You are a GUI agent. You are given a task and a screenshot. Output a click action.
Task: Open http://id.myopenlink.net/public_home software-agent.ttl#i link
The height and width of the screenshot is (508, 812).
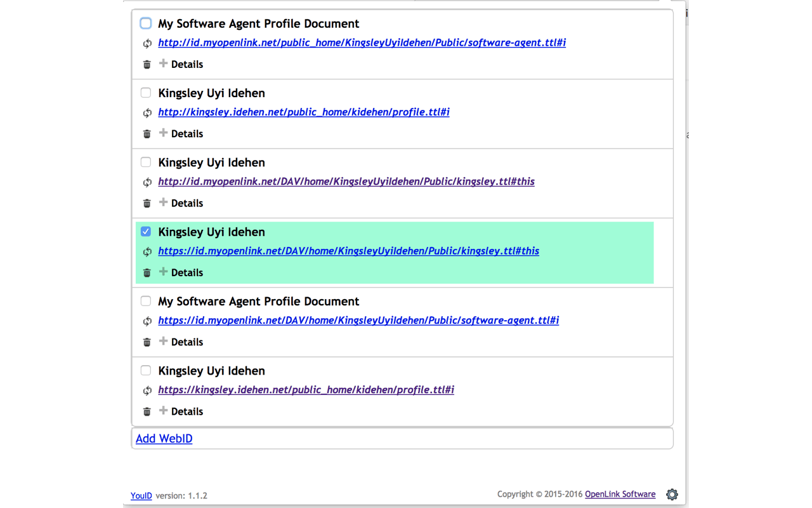coord(362,43)
